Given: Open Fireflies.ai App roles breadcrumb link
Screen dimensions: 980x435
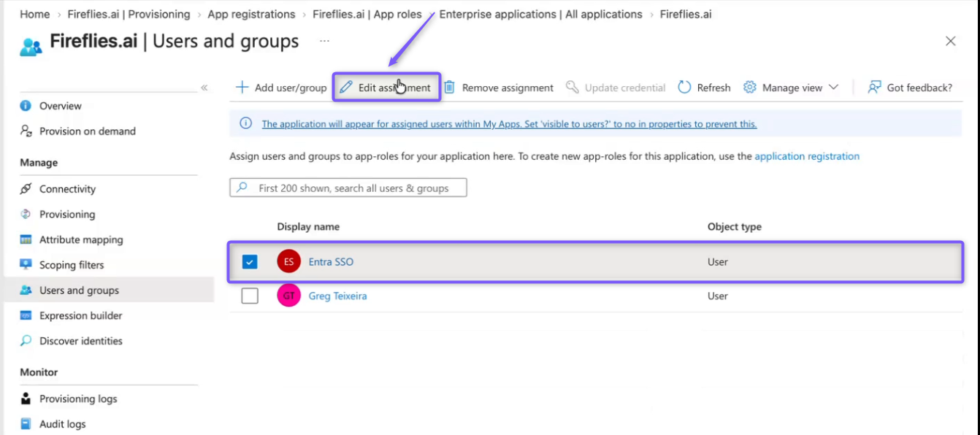Looking at the screenshot, I should [x=367, y=14].
